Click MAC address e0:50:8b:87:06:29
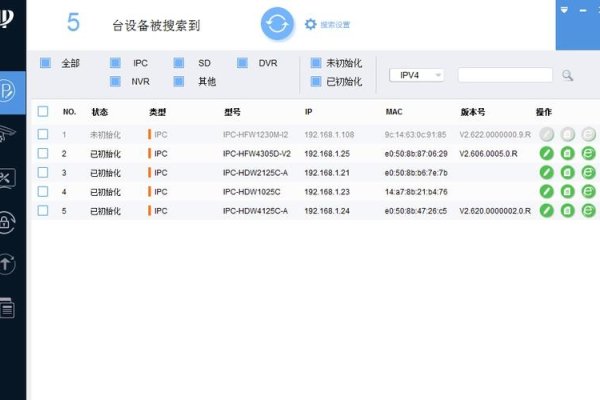The width and height of the screenshot is (600, 400). point(416,153)
